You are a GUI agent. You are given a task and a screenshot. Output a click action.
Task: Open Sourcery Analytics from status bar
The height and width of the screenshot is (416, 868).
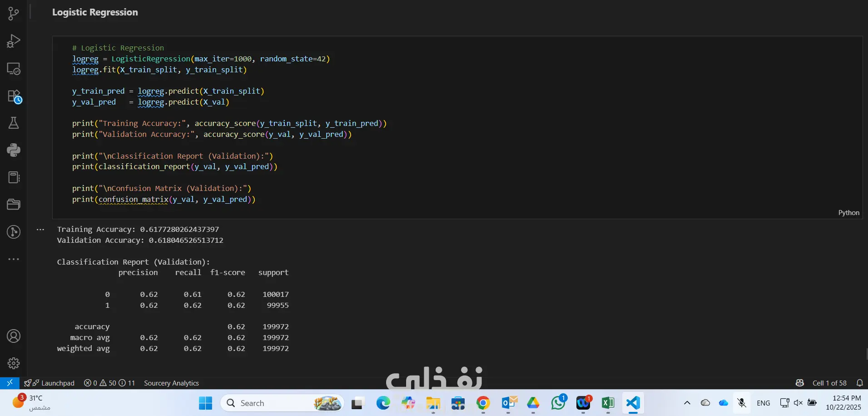171,383
